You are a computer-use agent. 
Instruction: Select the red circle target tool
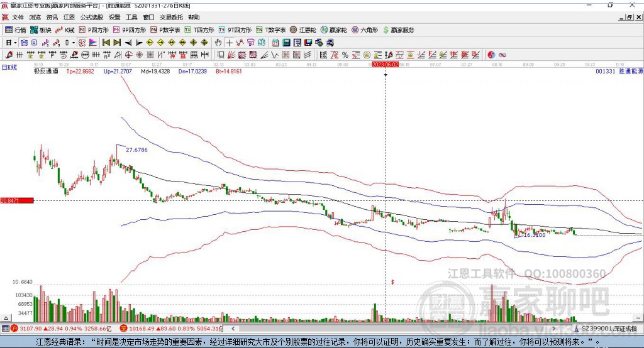tap(128, 55)
